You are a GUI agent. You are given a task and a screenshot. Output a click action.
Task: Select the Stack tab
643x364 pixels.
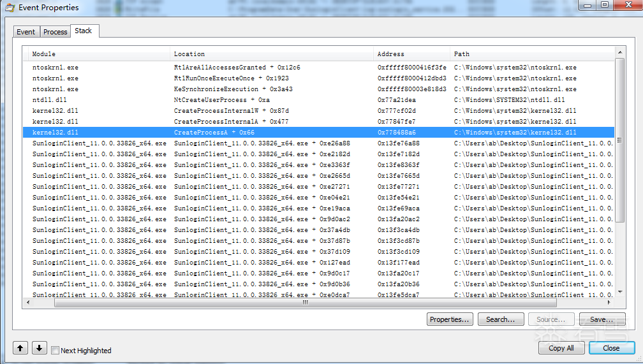[x=83, y=31]
